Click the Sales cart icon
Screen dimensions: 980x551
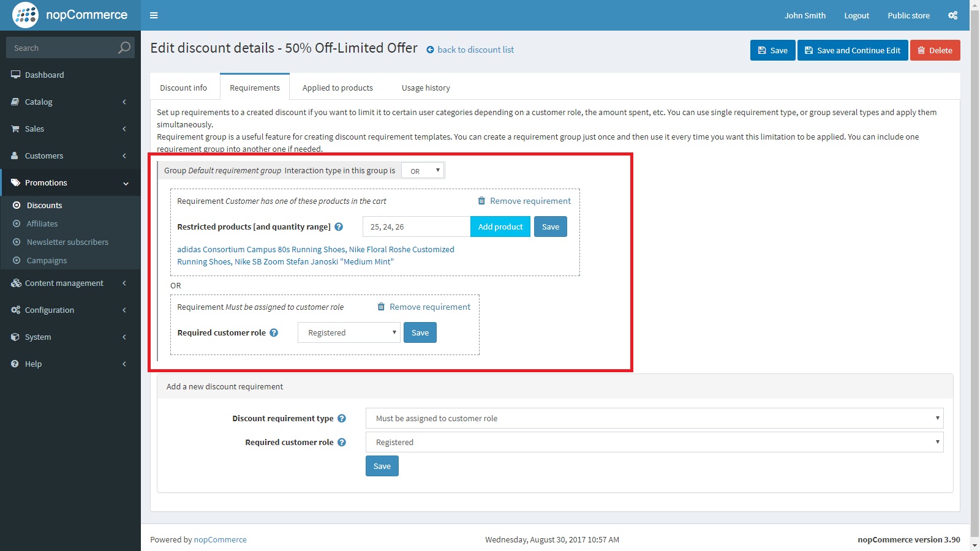click(x=15, y=129)
